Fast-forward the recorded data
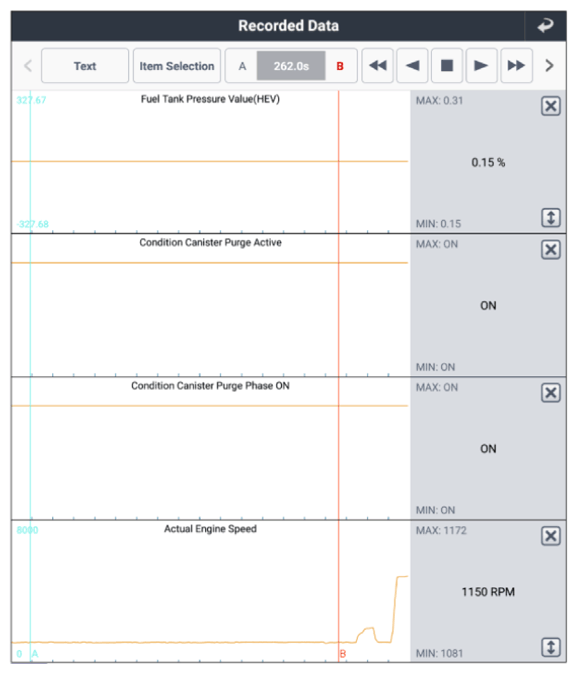 click(x=516, y=66)
